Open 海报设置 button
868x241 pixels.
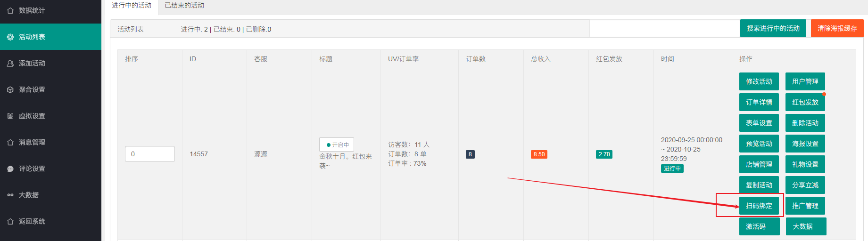coord(805,144)
